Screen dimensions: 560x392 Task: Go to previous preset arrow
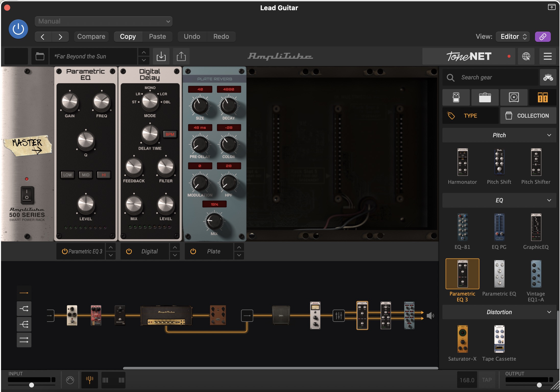pyautogui.click(x=43, y=37)
